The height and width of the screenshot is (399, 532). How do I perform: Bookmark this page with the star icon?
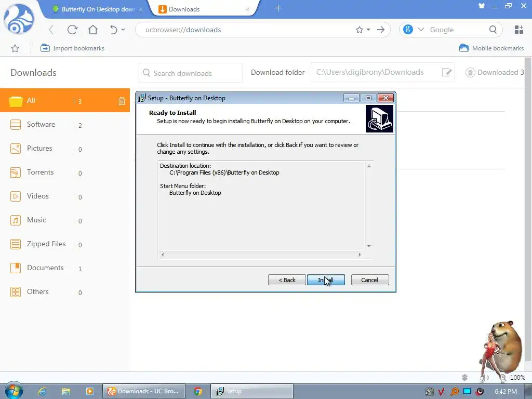[360, 30]
